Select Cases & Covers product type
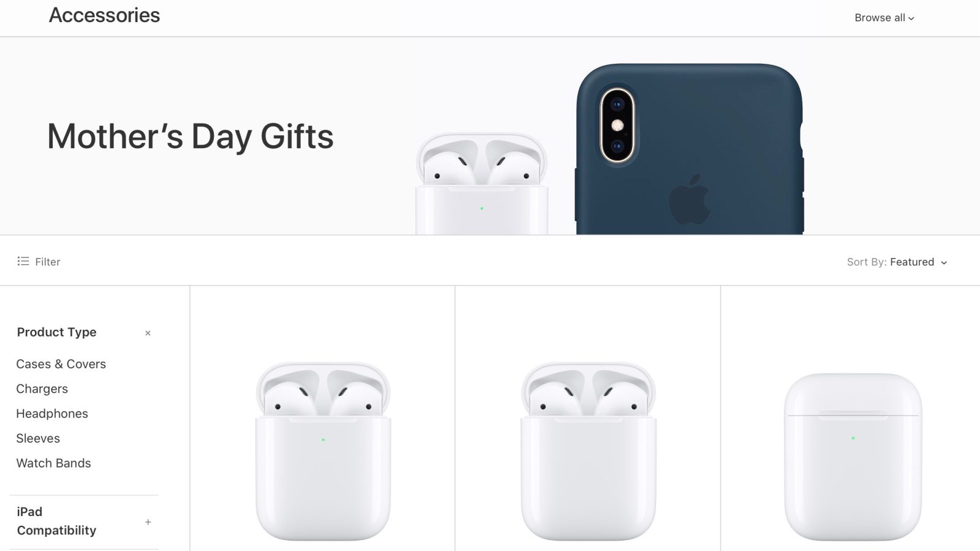980x551 pixels. [x=61, y=364]
